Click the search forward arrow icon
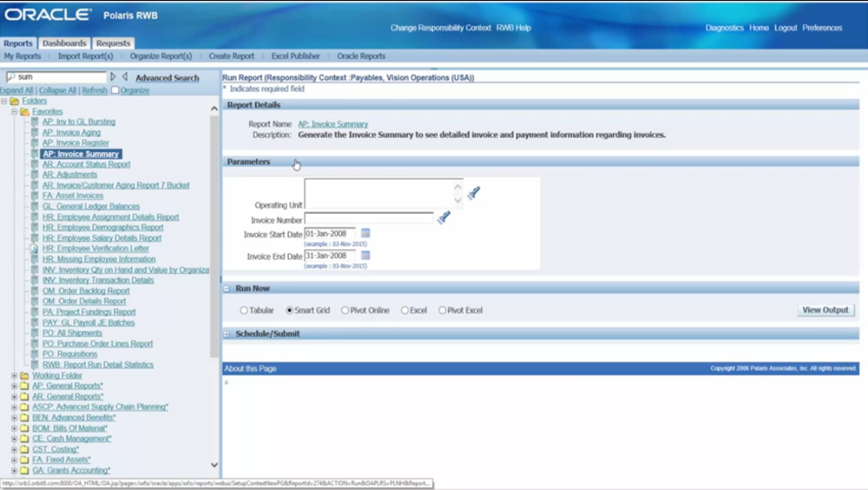Viewport: 868px width, 490px height. [113, 76]
